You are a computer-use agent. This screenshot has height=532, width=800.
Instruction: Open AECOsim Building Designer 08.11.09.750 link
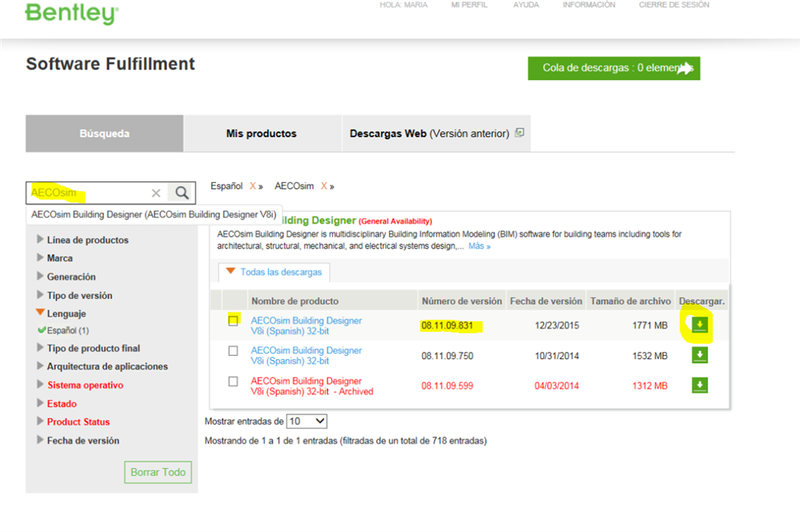pyautogui.click(x=306, y=356)
